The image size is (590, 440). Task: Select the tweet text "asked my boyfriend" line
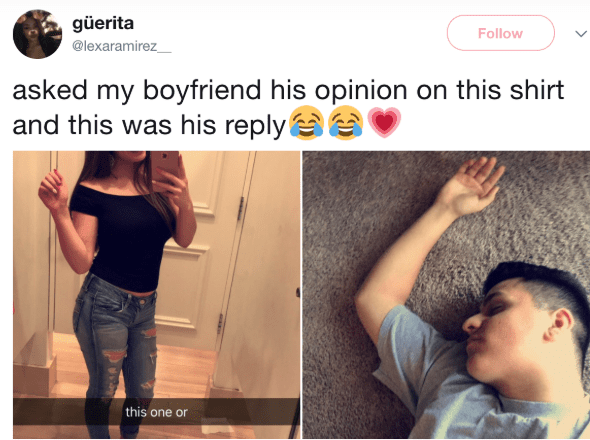pyautogui.click(x=288, y=90)
